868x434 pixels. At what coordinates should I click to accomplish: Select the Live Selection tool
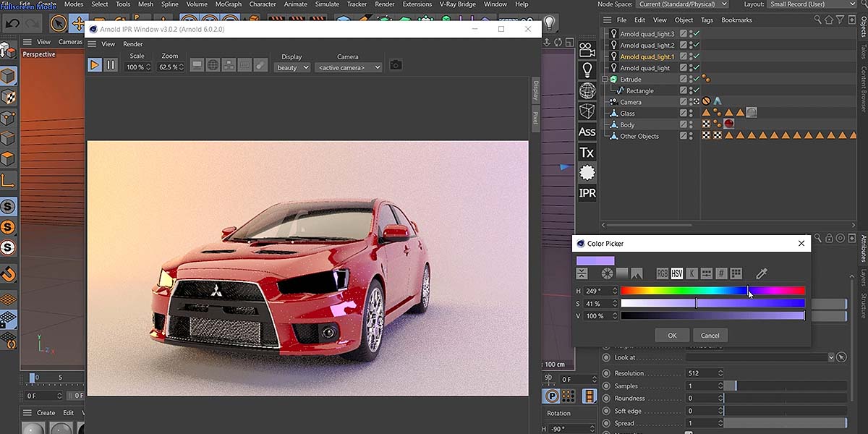click(59, 23)
